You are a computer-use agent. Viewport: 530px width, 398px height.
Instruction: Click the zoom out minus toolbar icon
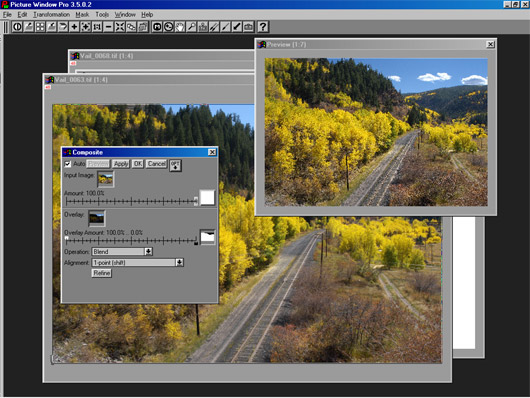click(108, 27)
